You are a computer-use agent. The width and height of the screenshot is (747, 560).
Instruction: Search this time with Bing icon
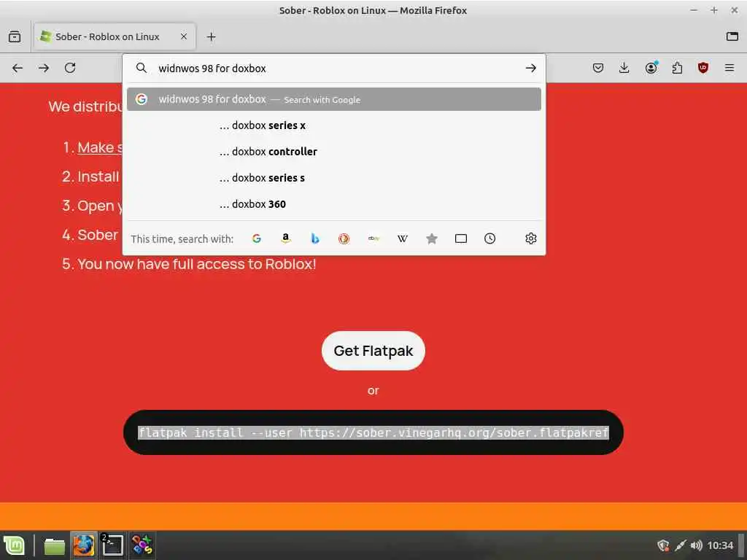click(x=315, y=238)
